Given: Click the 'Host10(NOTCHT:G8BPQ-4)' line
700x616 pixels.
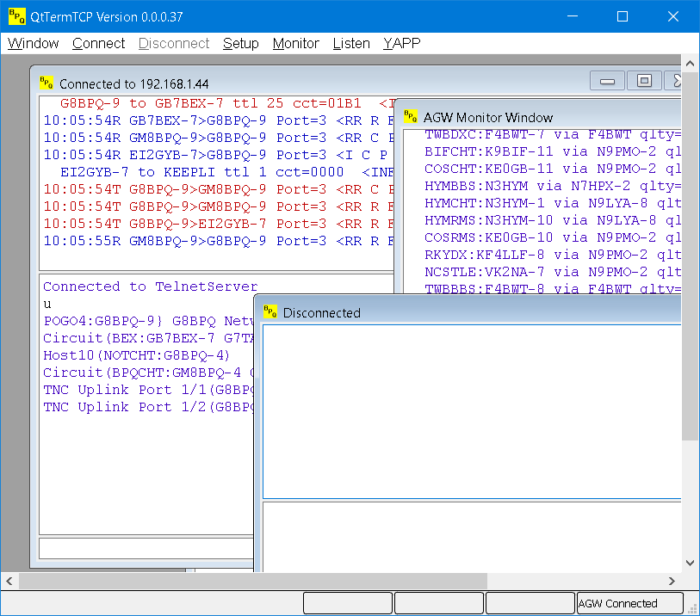Looking at the screenshot, I should 136,355.
